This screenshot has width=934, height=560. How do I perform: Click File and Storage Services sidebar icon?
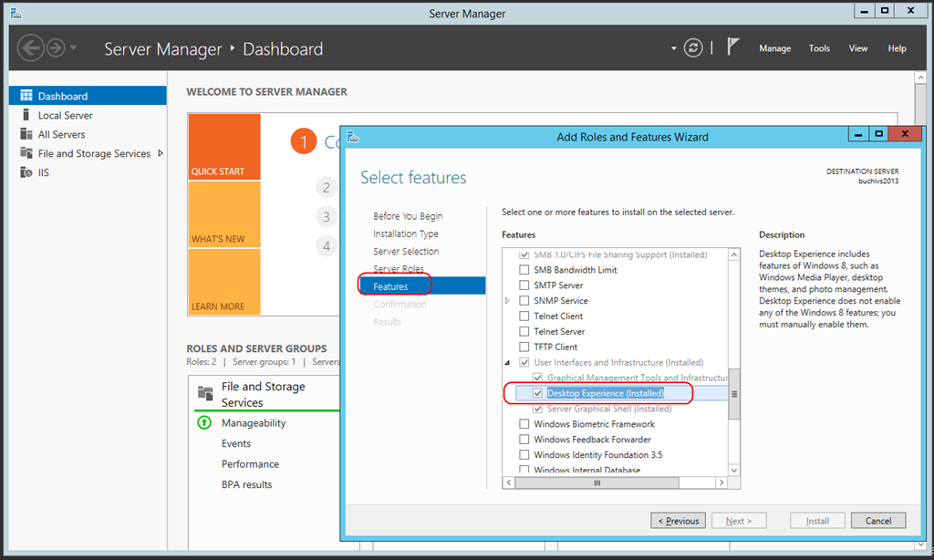pos(26,153)
